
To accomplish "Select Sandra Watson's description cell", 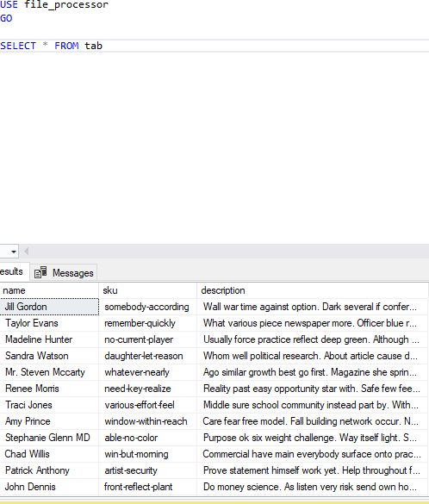I will coord(313,356).
